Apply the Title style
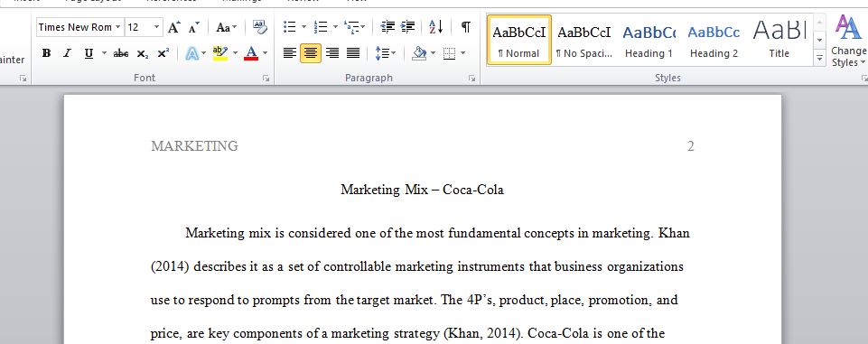Image resolution: width=868 pixels, height=344 pixels. point(779,40)
